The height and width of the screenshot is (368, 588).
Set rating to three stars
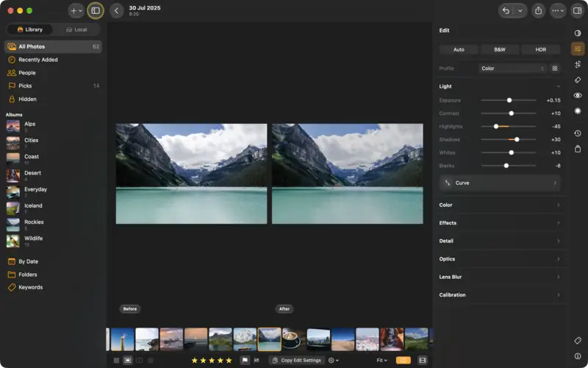coord(212,361)
